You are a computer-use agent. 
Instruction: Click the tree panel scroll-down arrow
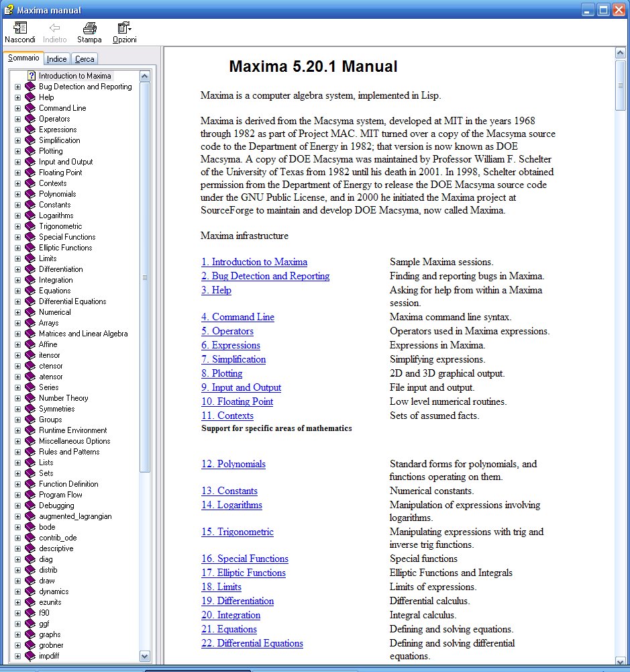145,656
